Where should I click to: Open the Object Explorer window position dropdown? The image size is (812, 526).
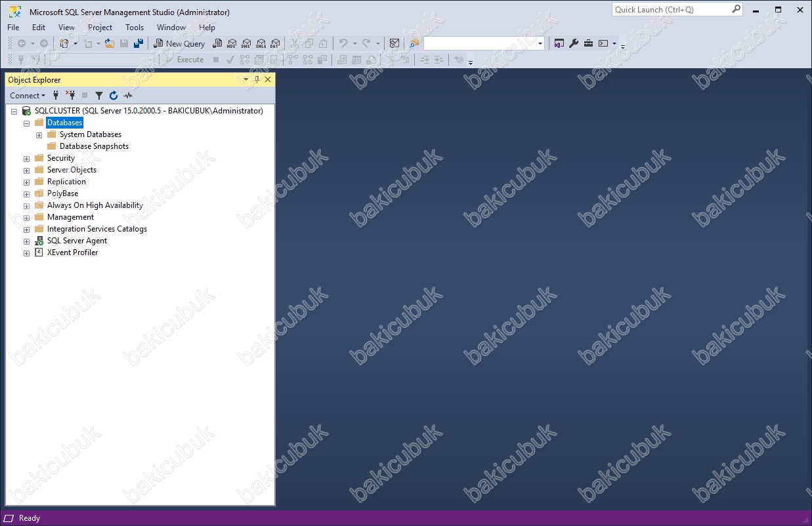[246, 79]
